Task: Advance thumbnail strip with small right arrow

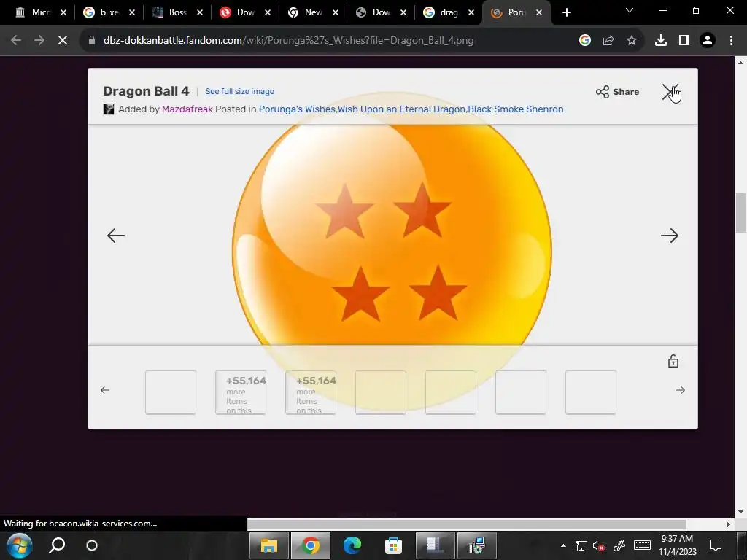Action: (681, 390)
